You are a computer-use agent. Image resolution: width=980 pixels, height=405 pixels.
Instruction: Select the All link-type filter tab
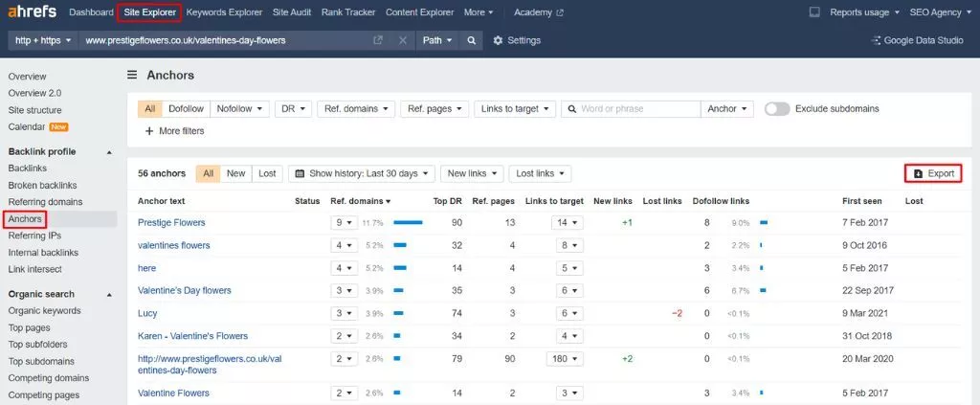point(150,109)
